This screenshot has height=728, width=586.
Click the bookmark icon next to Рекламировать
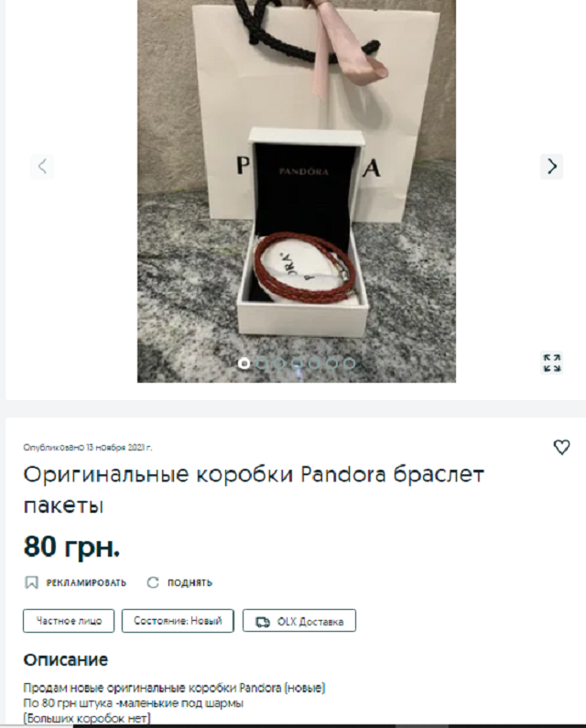tap(31, 582)
